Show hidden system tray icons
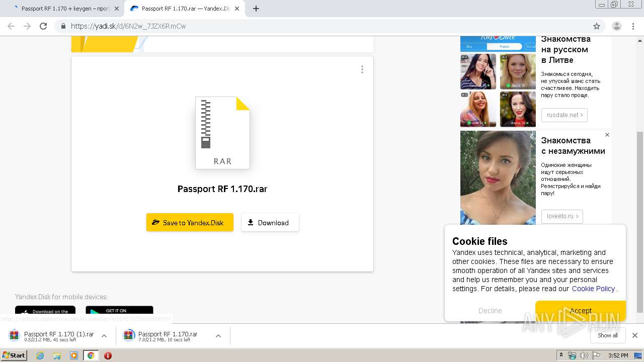 (x=561, y=355)
